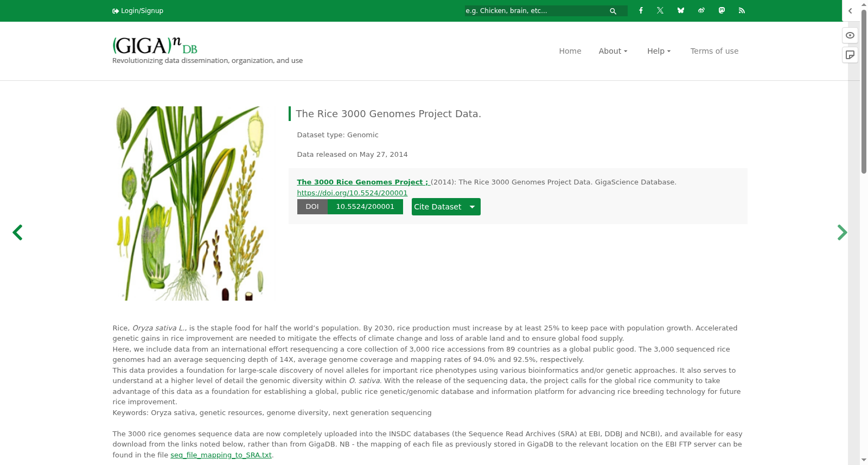This screenshot has width=868, height=465.
Task: Open the Bluesky butterfly icon
Action: tap(681, 10)
